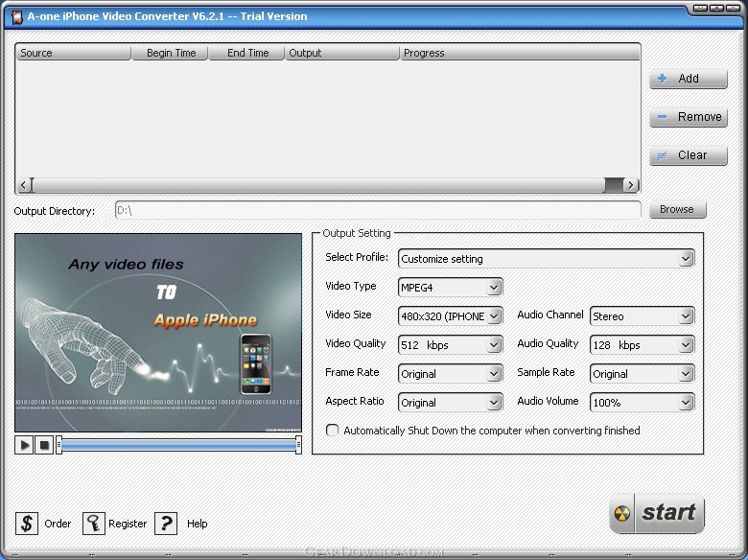Image resolution: width=748 pixels, height=560 pixels.
Task: Play the preview video
Action: (24, 445)
